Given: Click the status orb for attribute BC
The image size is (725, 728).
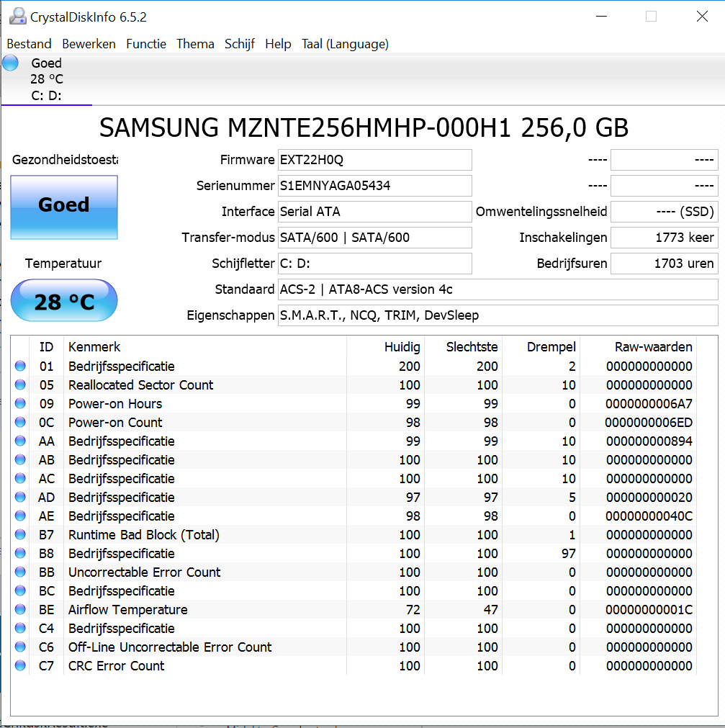Looking at the screenshot, I should (x=20, y=590).
